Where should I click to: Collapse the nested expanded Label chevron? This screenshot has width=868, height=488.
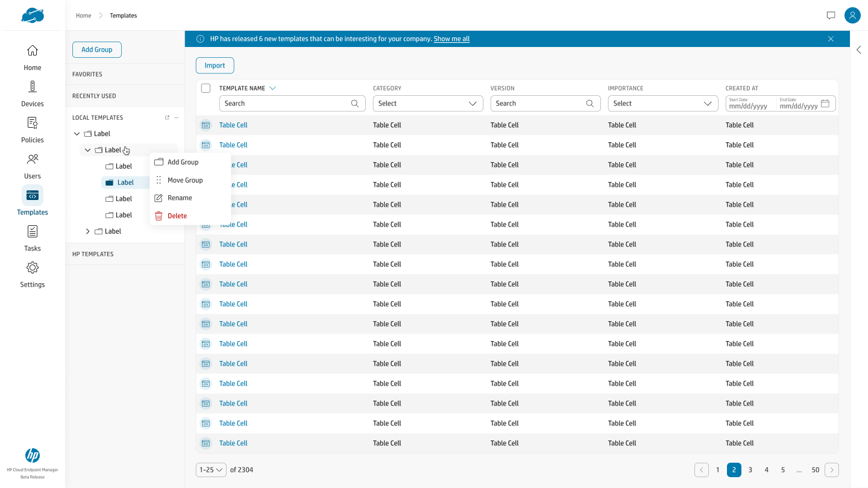pyautogui.click(x=87, y=150)
